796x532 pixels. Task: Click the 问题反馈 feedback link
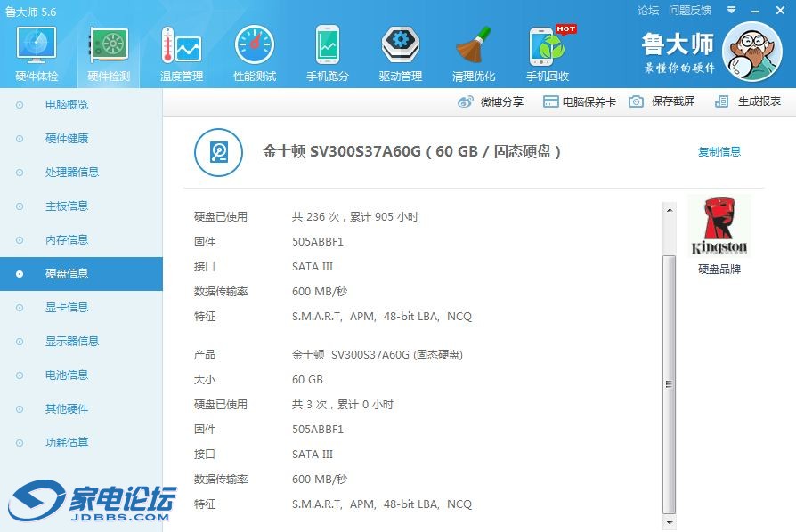[690, 11]
